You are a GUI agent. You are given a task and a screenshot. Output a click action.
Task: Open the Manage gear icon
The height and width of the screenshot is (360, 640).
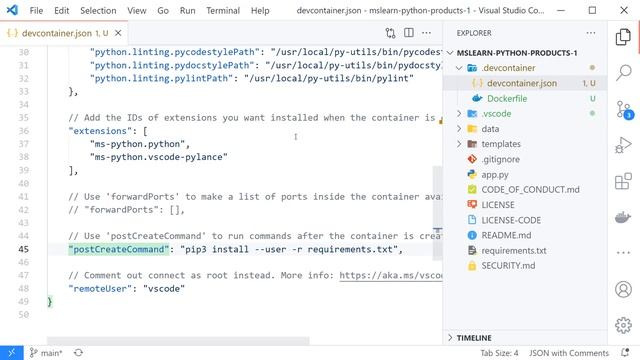click(623, 325)
